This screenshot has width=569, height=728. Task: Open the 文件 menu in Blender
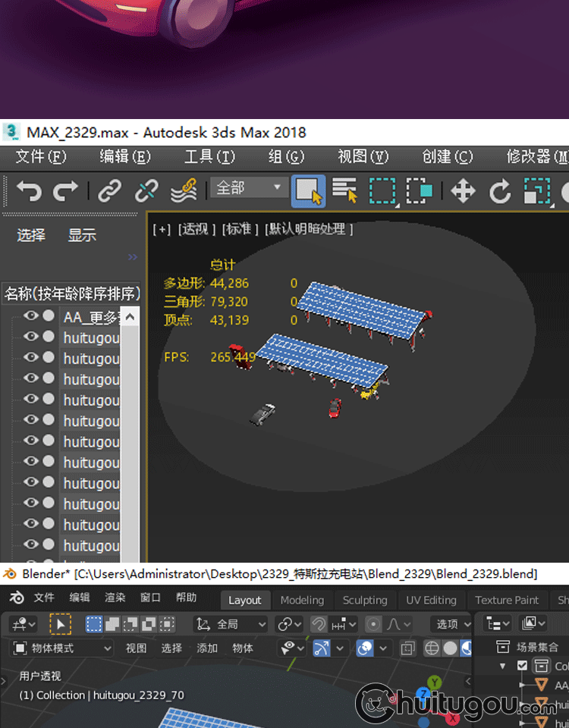click(44, 598)
